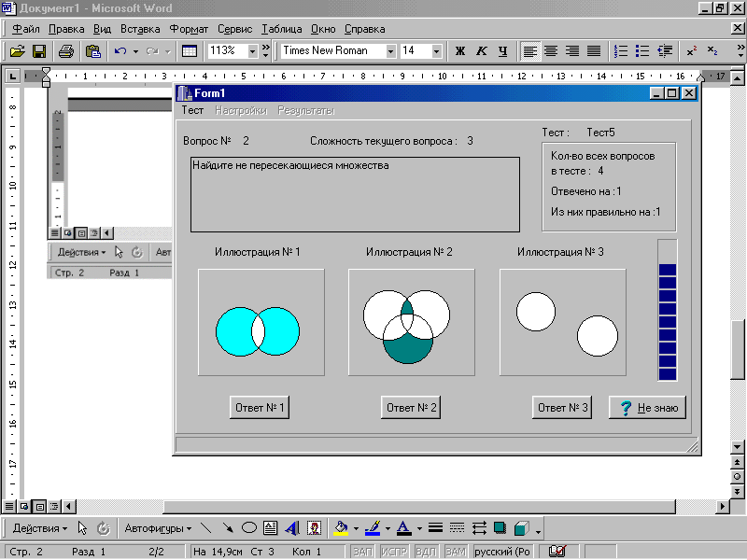Click the greyed Redo arrow icon

pos(152,51)
